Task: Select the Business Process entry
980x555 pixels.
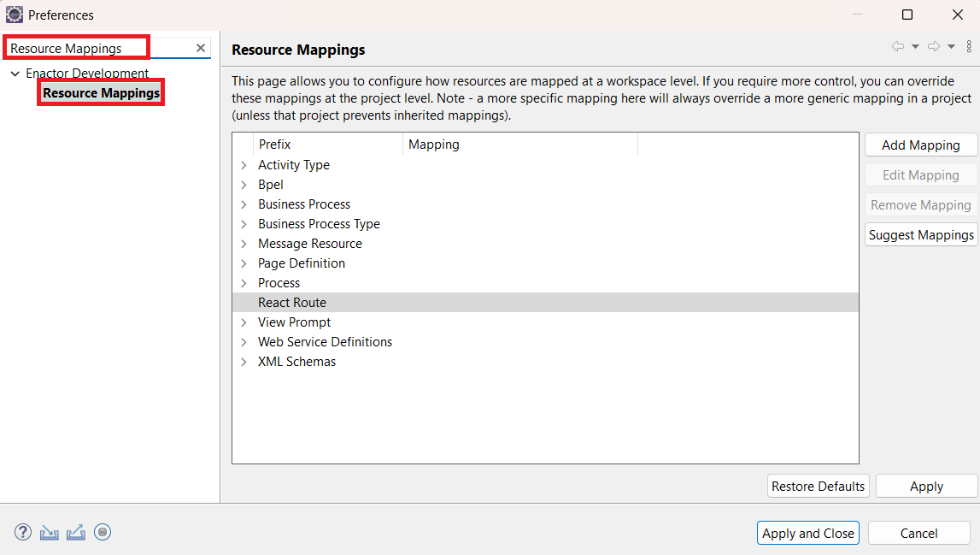Action: (304, 204)
